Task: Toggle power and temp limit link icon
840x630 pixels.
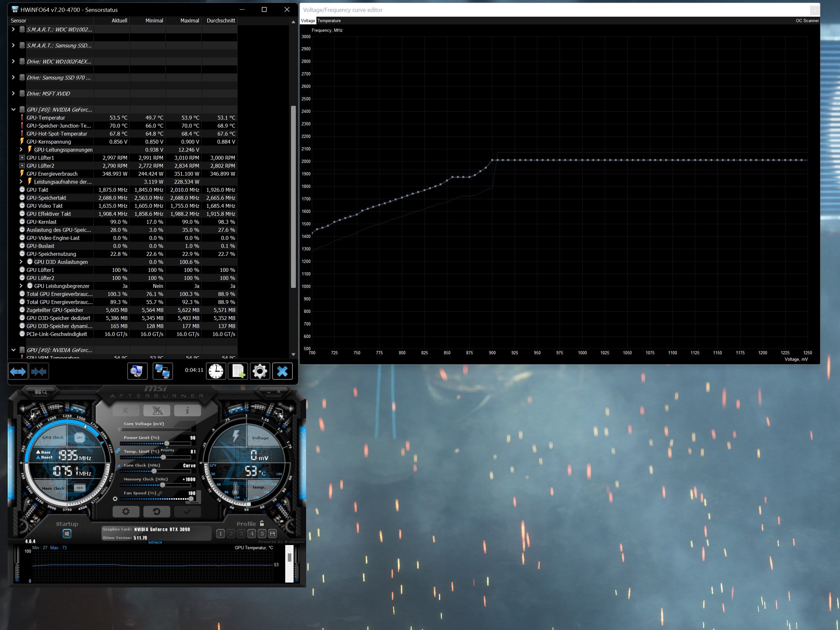Action: click(118, 451)
